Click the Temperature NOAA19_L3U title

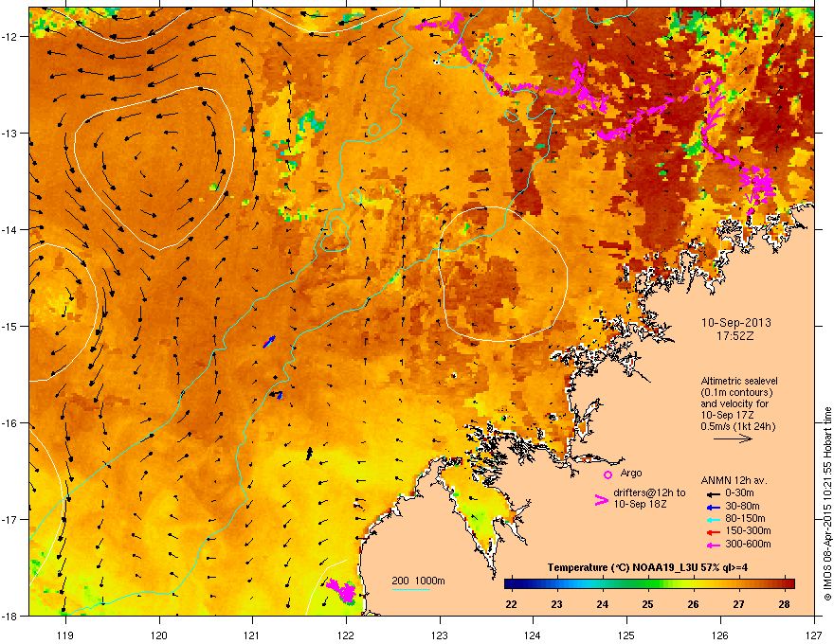(647, 567)
